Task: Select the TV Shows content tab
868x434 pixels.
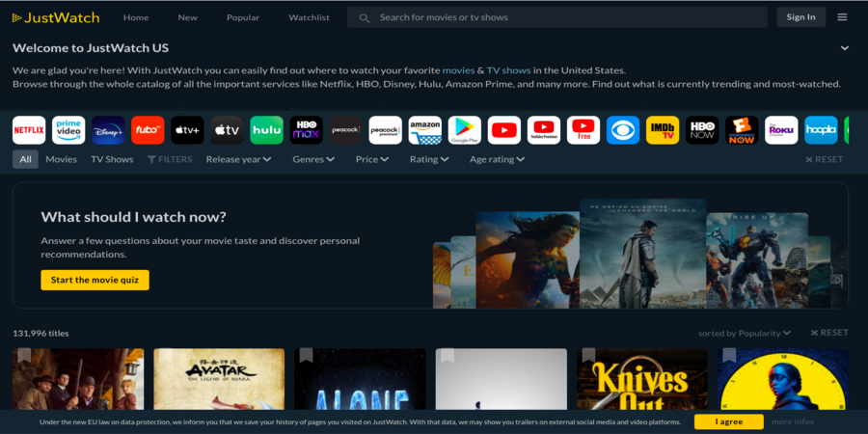Action: pyautogui.click(x=112, y=159)
